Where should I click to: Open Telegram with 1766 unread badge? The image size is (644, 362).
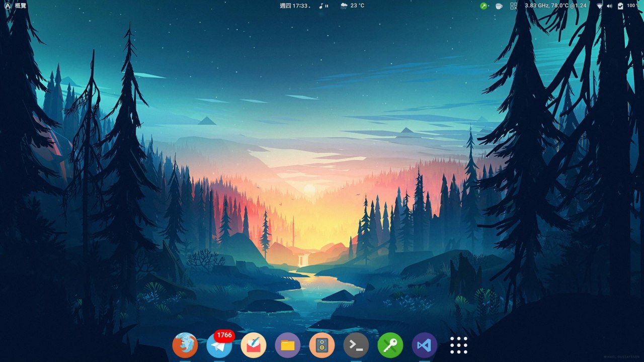[219, 345]
